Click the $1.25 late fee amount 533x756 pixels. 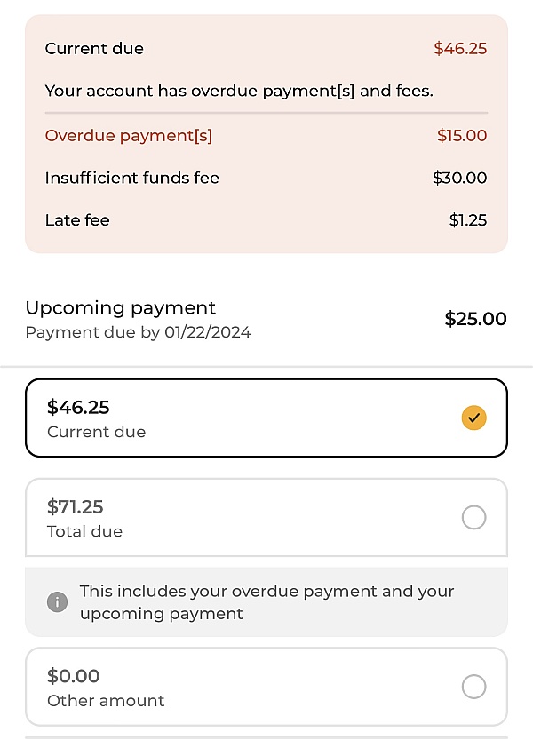[x=468, y=220]
